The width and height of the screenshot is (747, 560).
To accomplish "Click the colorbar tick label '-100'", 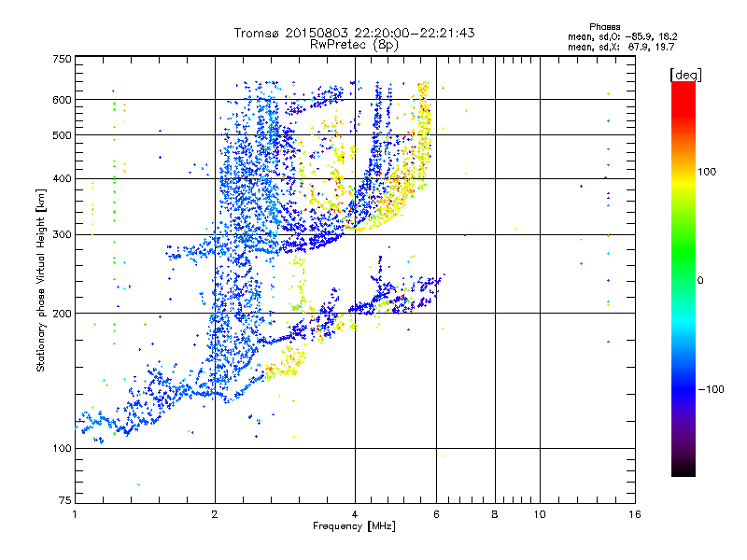I will pyautogui.click(x=711, y=389).
